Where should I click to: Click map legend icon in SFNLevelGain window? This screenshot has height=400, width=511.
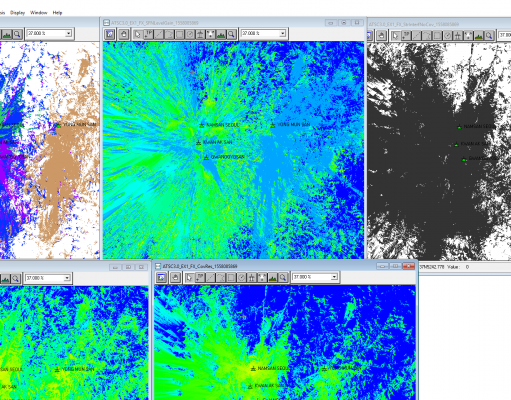110,34
